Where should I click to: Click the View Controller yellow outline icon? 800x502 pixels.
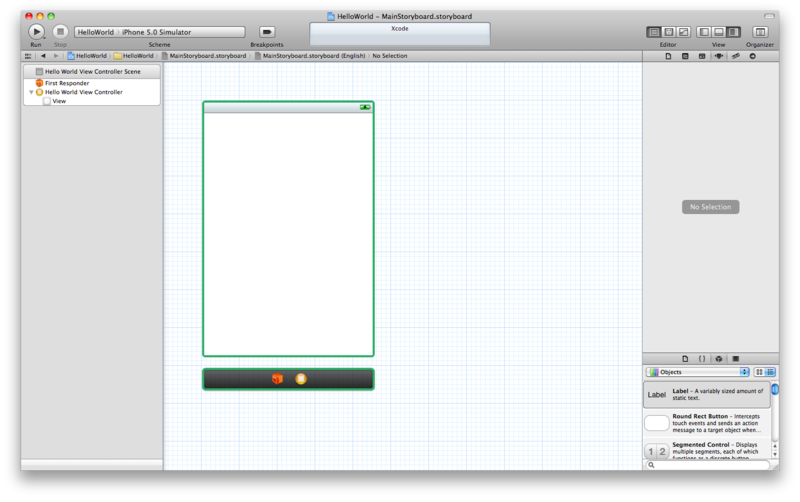point(39,92)
